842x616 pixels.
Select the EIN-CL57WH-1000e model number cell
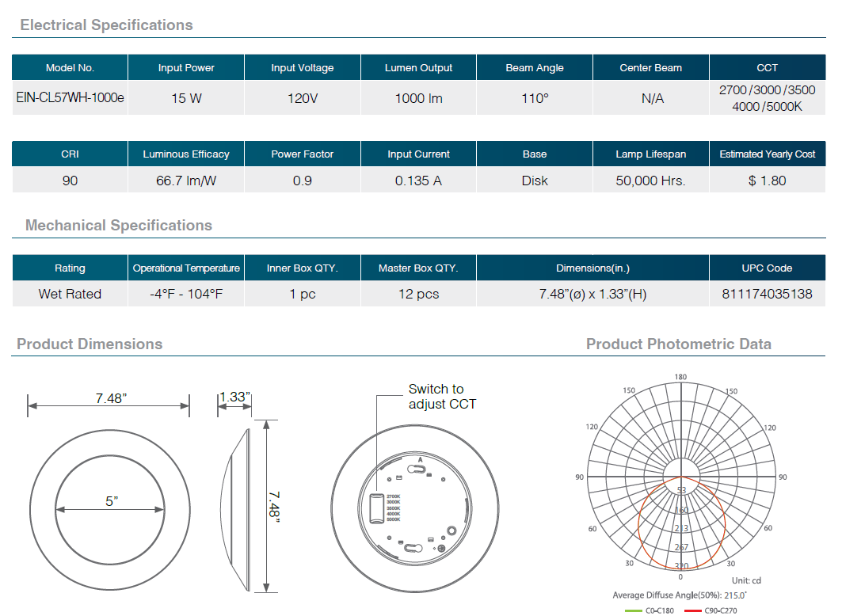[70, 99]
